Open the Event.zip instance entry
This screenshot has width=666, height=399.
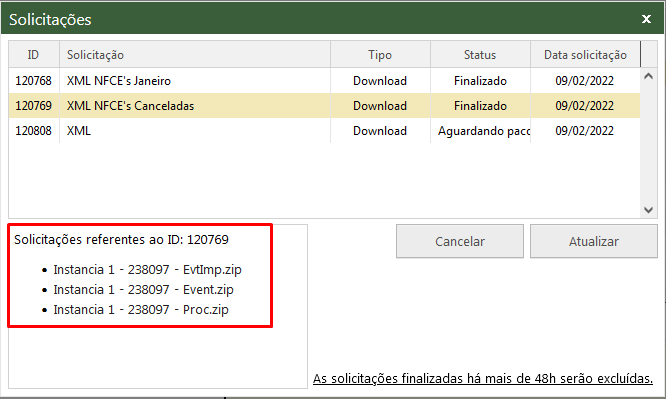[x=143, y=289]
